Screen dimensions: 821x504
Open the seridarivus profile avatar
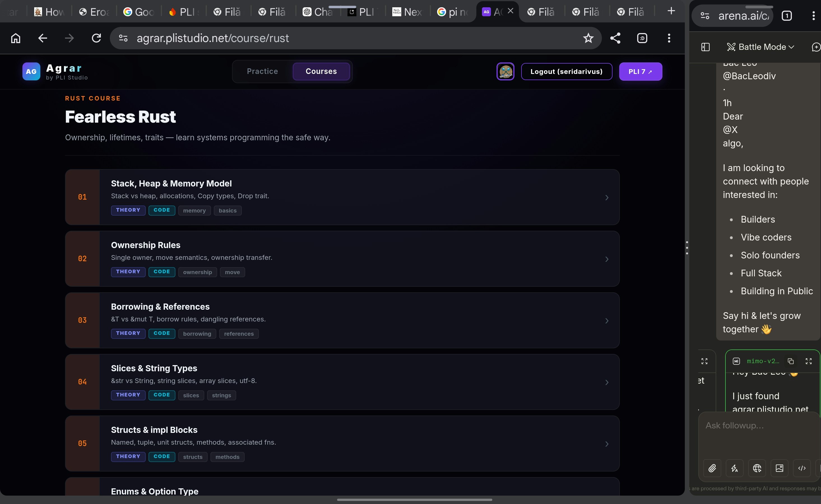[x=505, y=71]
